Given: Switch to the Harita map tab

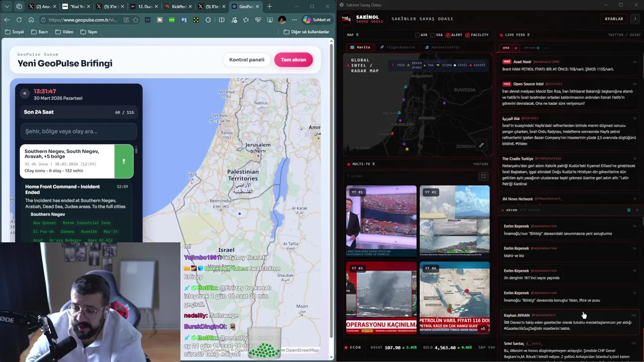Looking at the screenshot, I should [x=360, y=47].
